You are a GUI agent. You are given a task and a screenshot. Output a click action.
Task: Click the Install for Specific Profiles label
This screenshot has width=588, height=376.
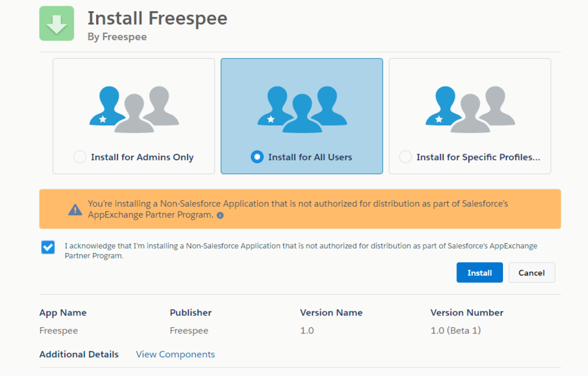(478, 157)
